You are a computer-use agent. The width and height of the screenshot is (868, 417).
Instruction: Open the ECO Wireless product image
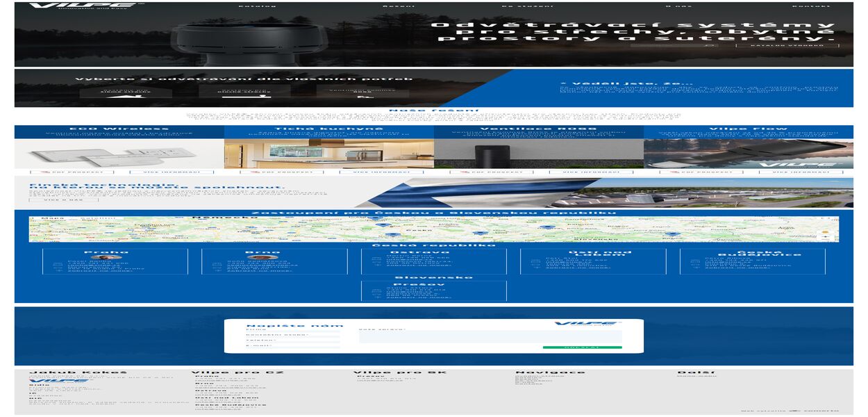[x=119, y=154]
